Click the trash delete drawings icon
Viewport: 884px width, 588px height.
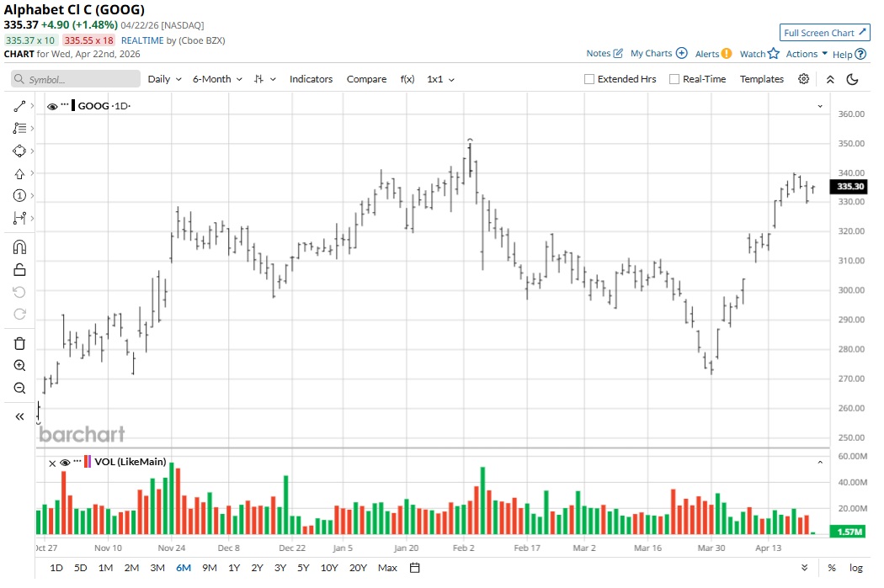tap(19, 343)
